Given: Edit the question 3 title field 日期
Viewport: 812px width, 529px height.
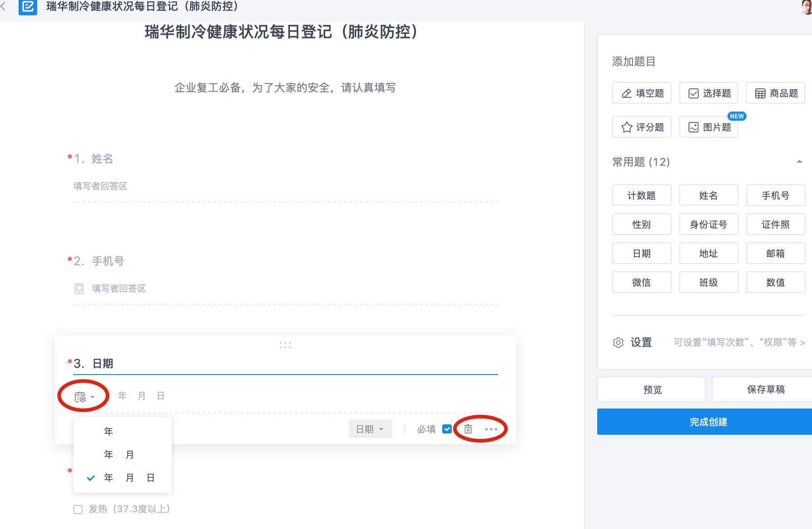Looking at the screenshot, I should click(x=285, y=364).
